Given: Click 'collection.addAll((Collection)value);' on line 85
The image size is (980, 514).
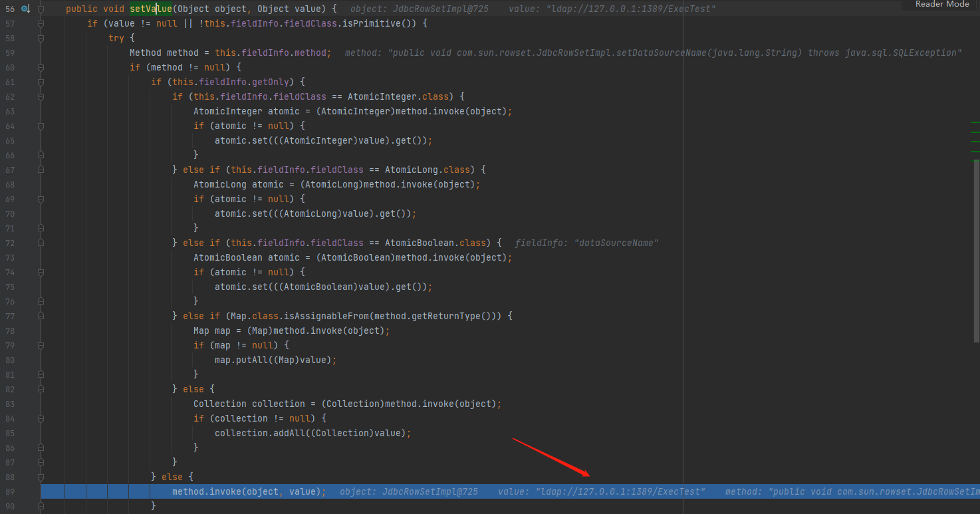Looking at the screenshot, I should point(313,434).
